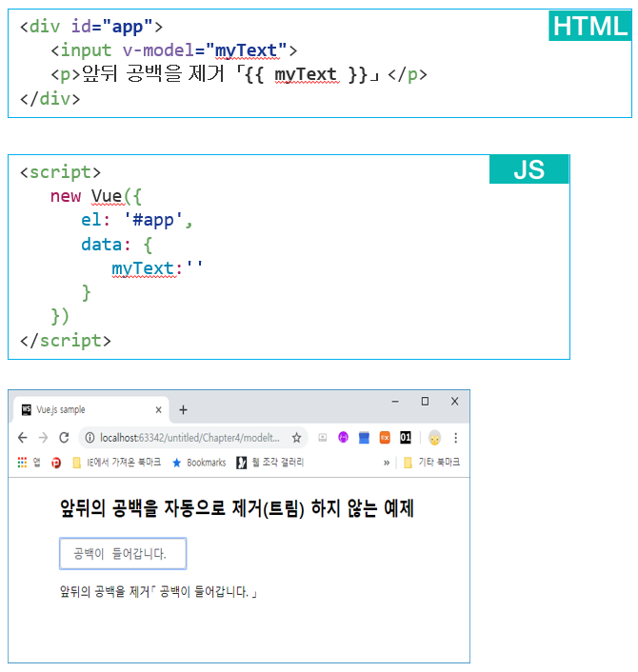Open the Bookmarks star shortcut

pyautogui.click(x=199, y=463)
